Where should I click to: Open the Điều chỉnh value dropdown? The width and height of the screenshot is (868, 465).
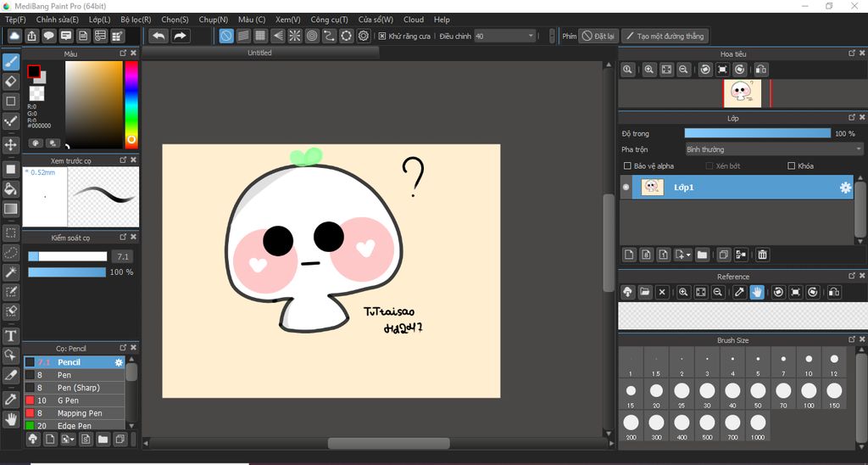(505, 36)
